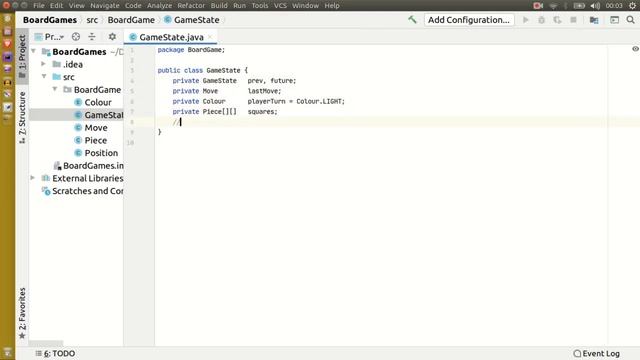
Task: Collapse the BoardGame package arrow
Action: tap(55, 89)
